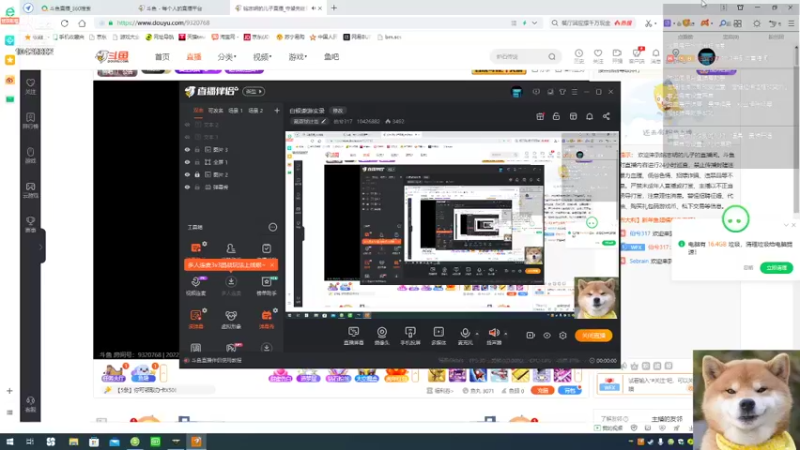Expand speaker options arrow
This screenshot has width=800, height=450.
click(506, 334)
